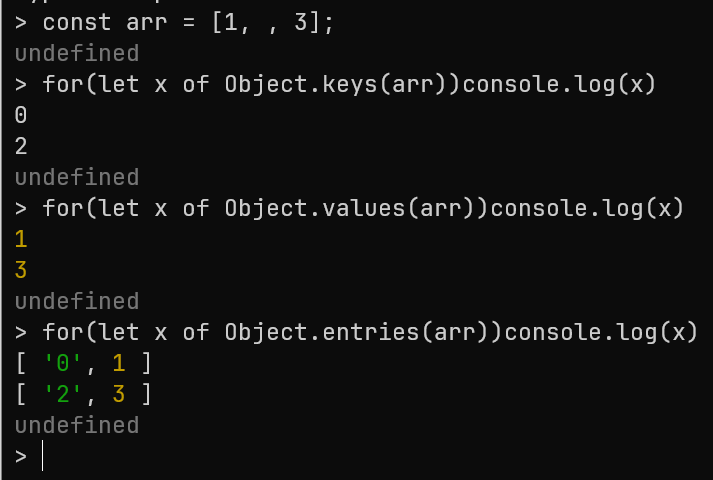Click the green '2' string in the entries output

(x=69, y=395)
